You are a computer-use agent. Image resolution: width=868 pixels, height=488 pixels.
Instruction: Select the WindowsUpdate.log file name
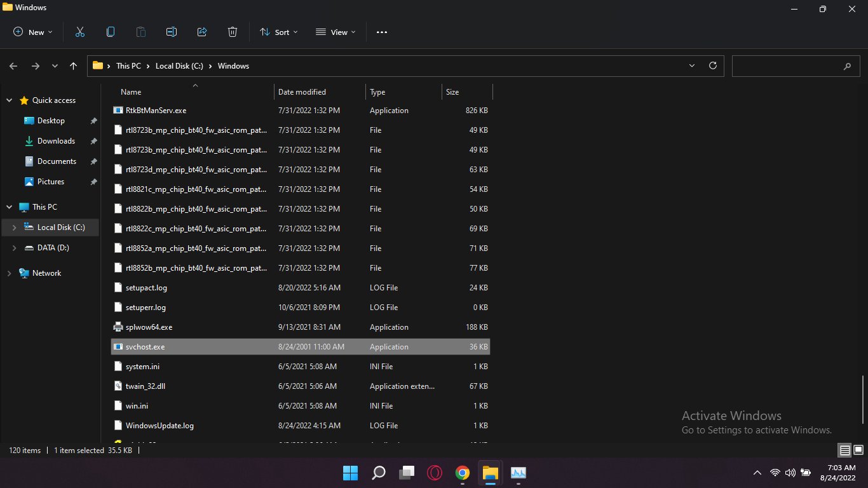click(159, 426)
